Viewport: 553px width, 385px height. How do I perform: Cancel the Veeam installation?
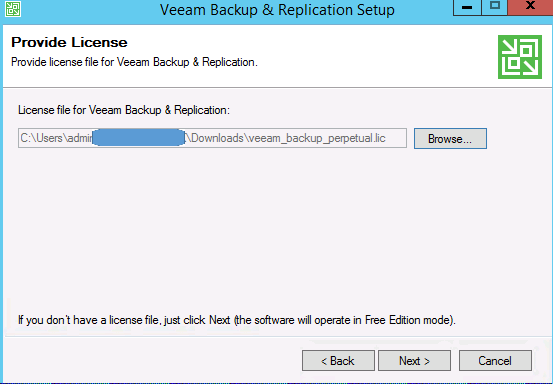[495, 361]
